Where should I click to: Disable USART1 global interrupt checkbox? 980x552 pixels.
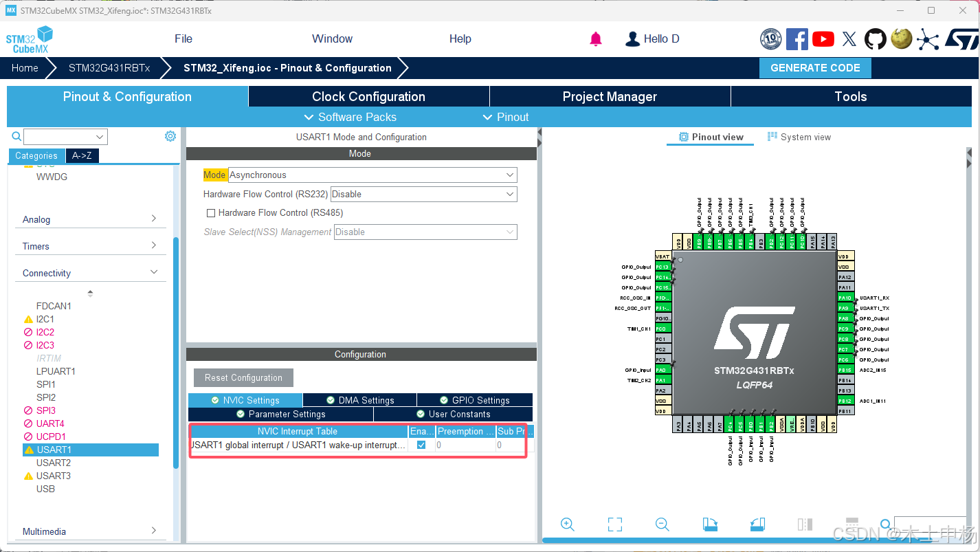(x=421, y=445)
